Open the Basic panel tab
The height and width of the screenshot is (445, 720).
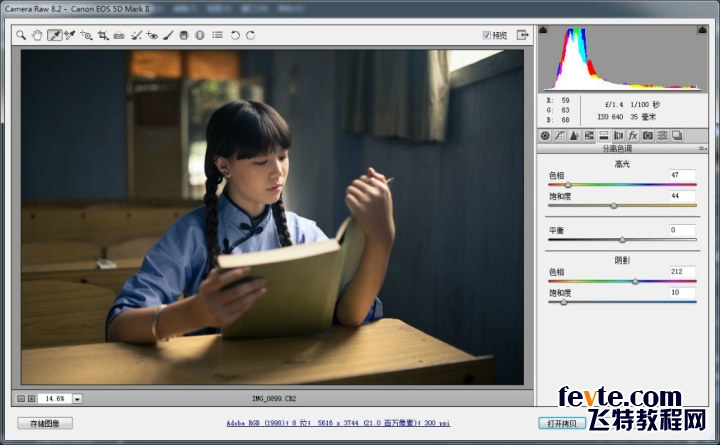(545, 135)
